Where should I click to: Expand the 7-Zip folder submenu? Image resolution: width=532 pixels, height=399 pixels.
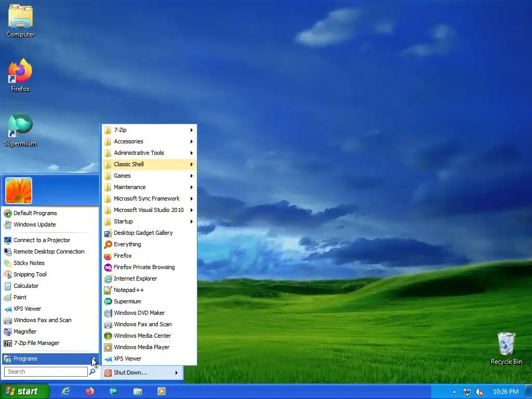click(149, 130)
